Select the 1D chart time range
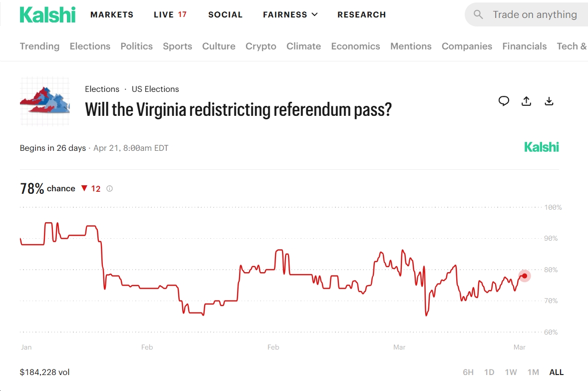 coord(489,372)
